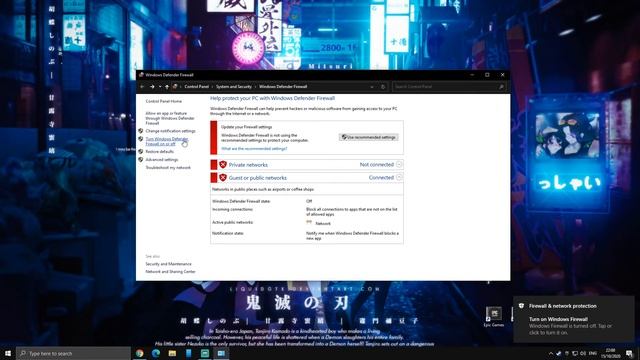Open Turn Windows Defender Firewall on or off
Screen dimensions: 640x360
[167, 141]
